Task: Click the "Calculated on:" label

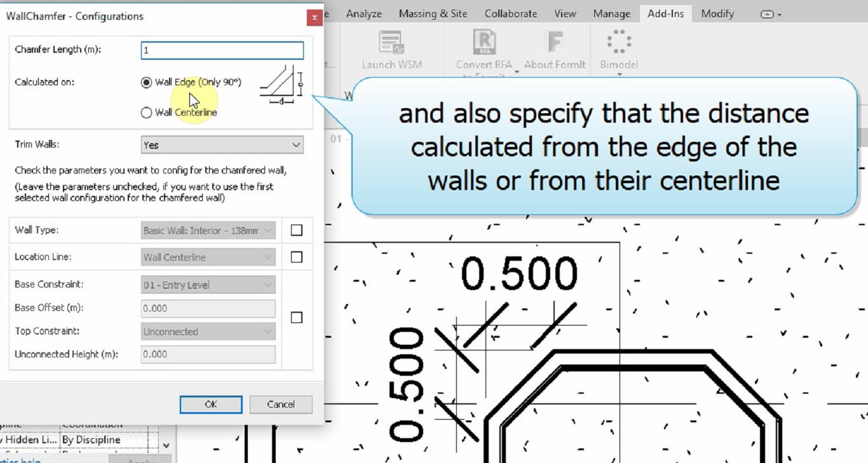Action: click(x=44, y=82)
